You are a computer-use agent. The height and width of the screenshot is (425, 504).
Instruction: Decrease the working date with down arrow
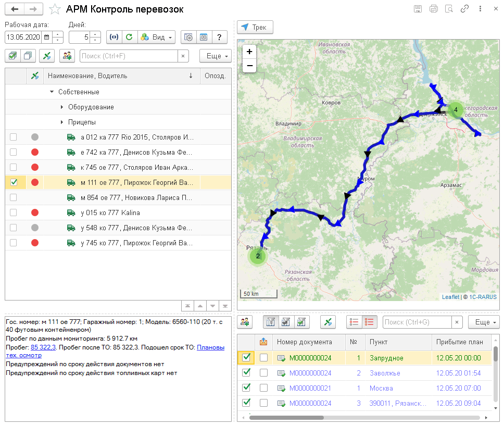58,40
